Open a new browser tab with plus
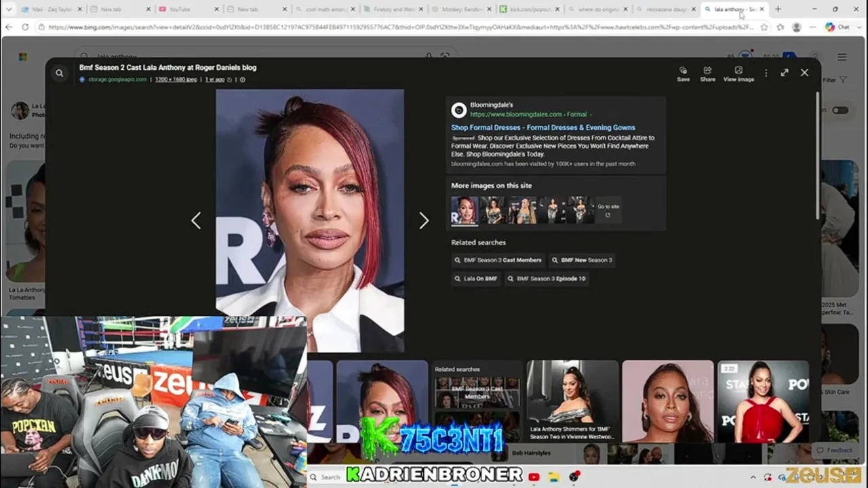Viewport: 868px width, 488px height. click(x=778, y=9)
